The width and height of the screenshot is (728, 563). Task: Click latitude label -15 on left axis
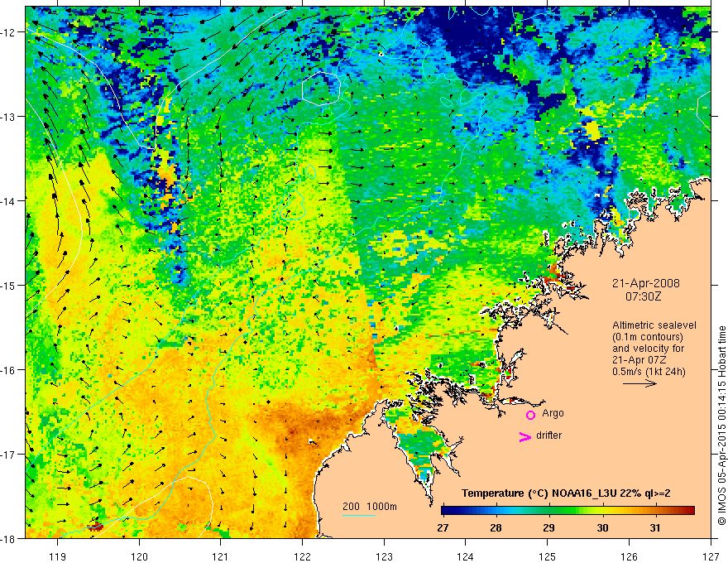(8, 285)
